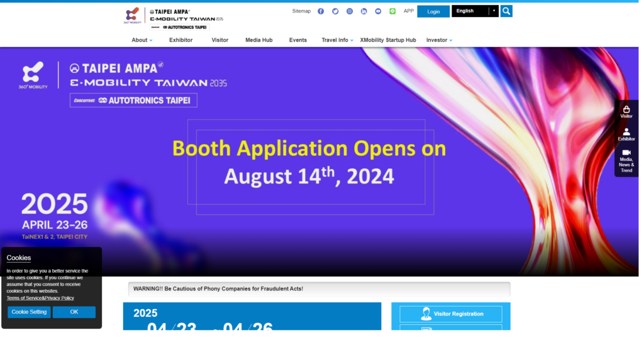Expand the About menu arrow

pos(152,41)
